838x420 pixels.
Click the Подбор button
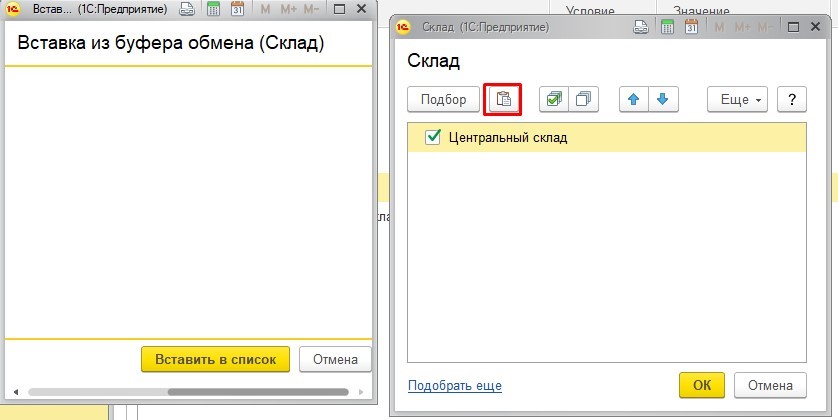coord(444,99)
